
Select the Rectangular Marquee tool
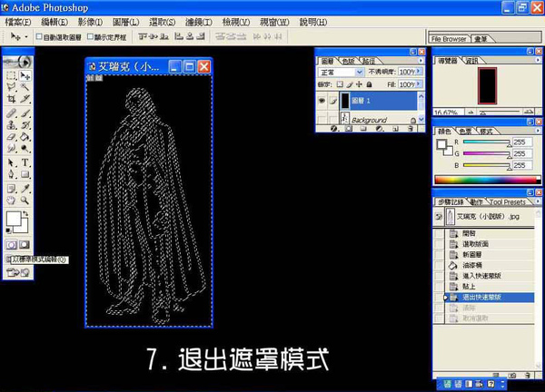pos(12,75)
